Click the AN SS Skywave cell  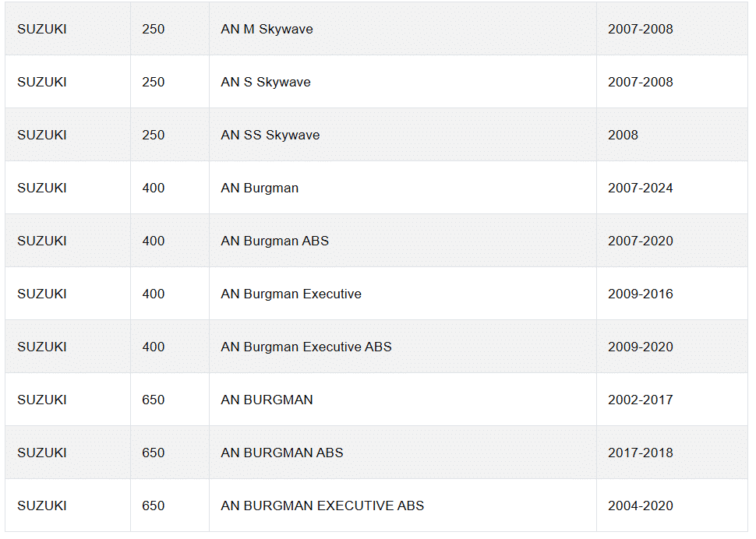270,135
